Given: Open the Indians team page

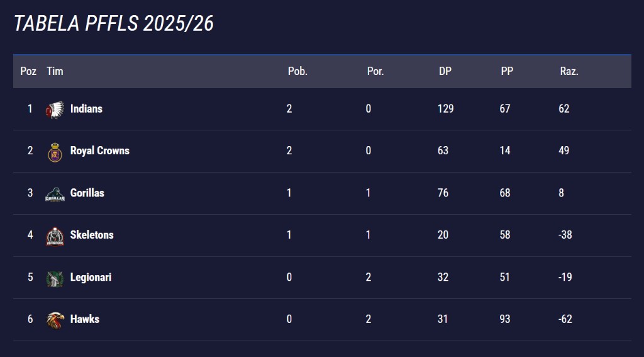Looking at the screenshot, I should point(86,109).
